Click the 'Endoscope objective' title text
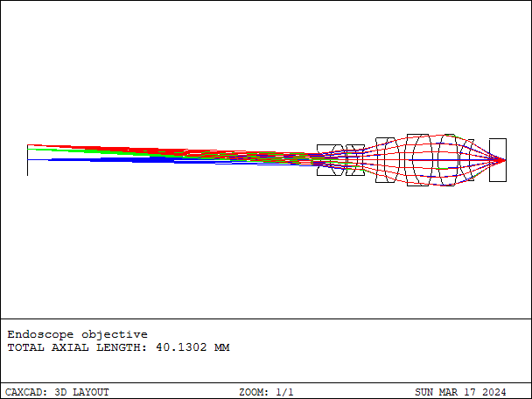This screenshot has height=399, width=532. (x=77, y=334)
